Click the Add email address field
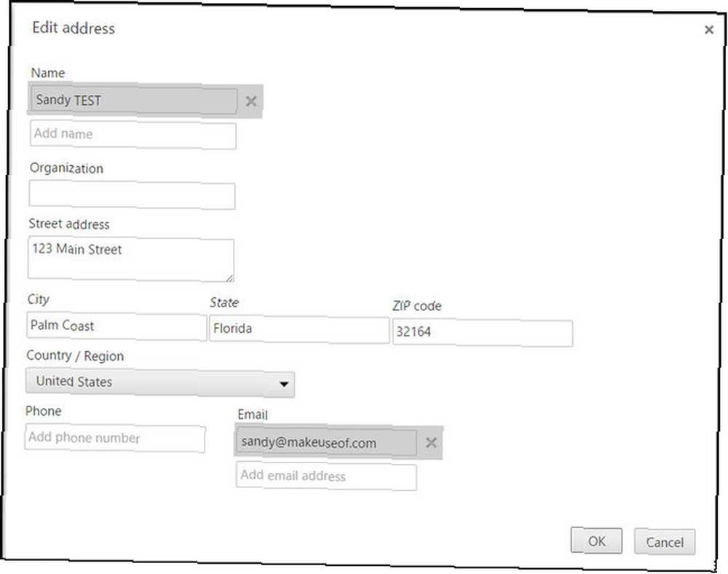 (x=326, y=476)
